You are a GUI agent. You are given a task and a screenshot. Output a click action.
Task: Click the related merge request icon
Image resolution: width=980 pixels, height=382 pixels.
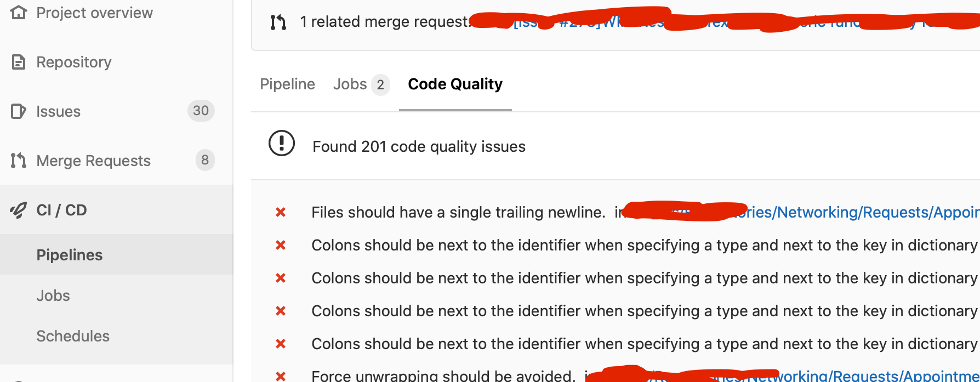pyautogui.click(x=278, y=22)
